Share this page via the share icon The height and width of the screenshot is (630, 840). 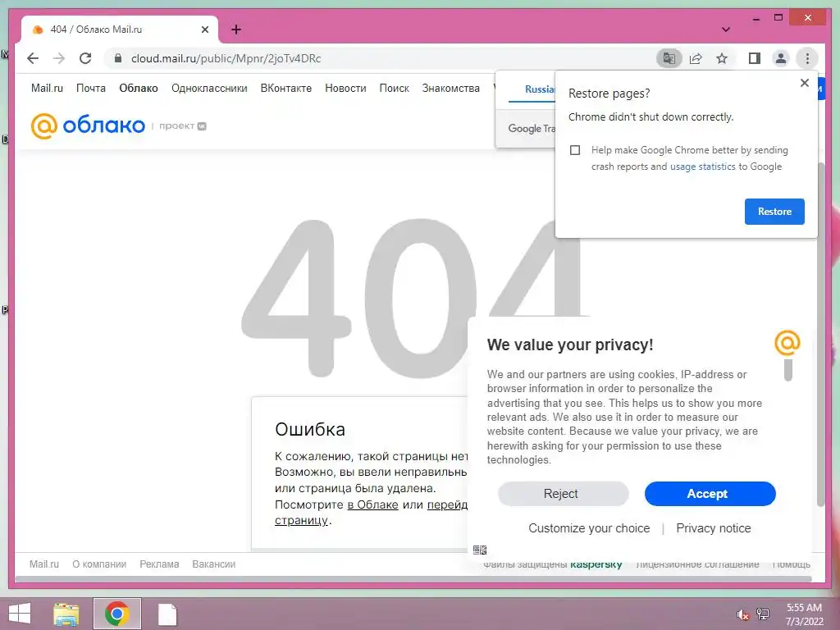point(696,58)
